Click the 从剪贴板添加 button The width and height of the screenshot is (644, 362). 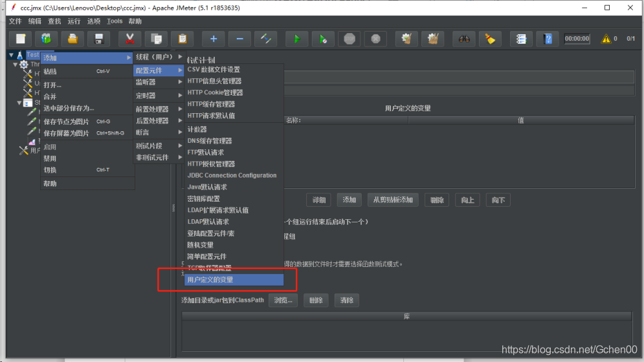[x=393, y=200]
